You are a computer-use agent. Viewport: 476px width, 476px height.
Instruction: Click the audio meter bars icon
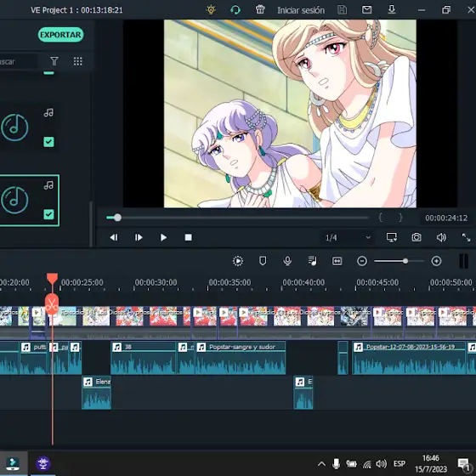pos(463,261)
